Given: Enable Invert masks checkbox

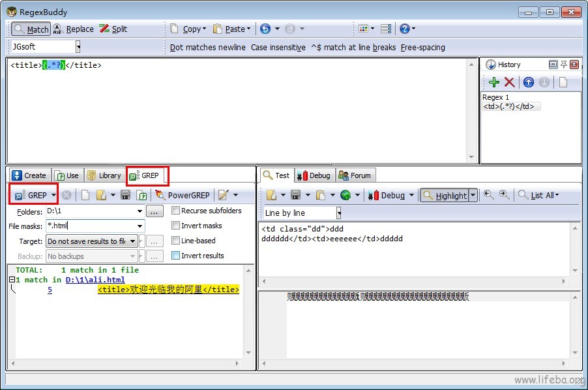Looking at the screenshot, I should (175, 226).
